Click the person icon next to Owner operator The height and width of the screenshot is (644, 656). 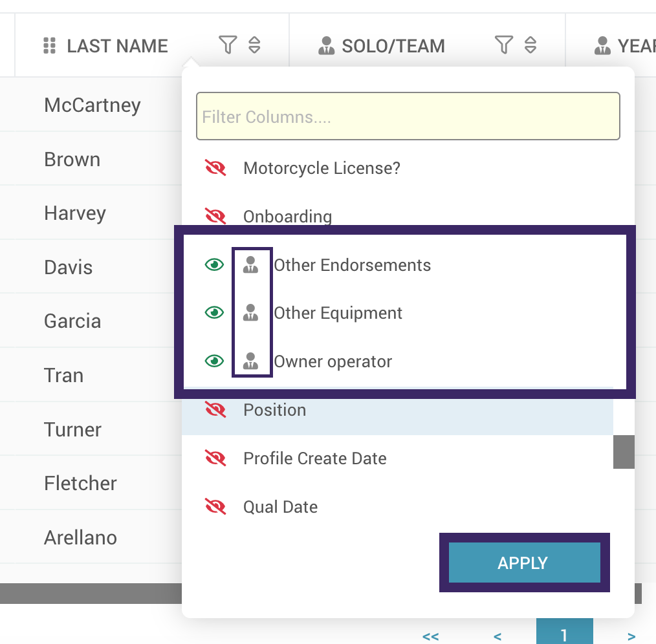pyautogui.click(x=250, y=361)
